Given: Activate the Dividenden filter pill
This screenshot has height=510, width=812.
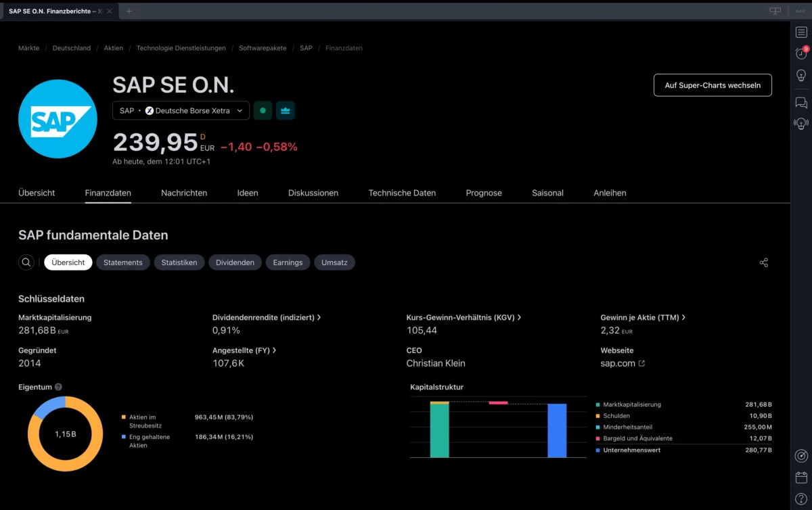Looking at the screenshot, I should point(235,262).
